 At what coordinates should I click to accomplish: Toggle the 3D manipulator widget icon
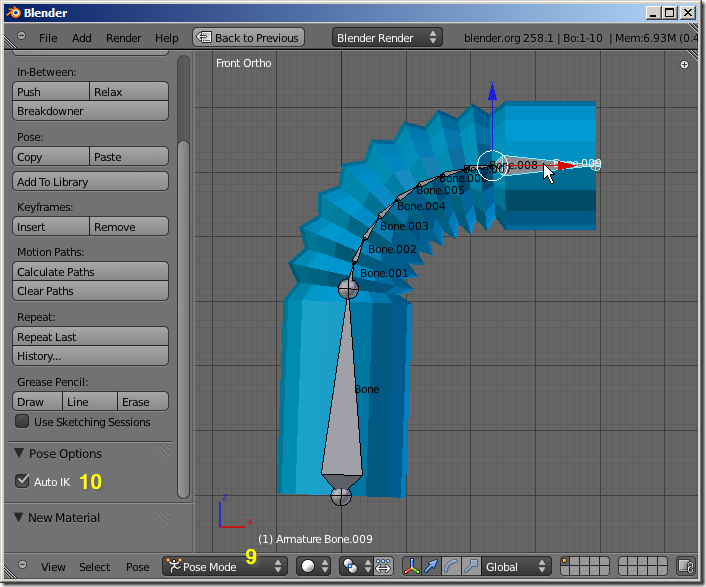(411, 567)
